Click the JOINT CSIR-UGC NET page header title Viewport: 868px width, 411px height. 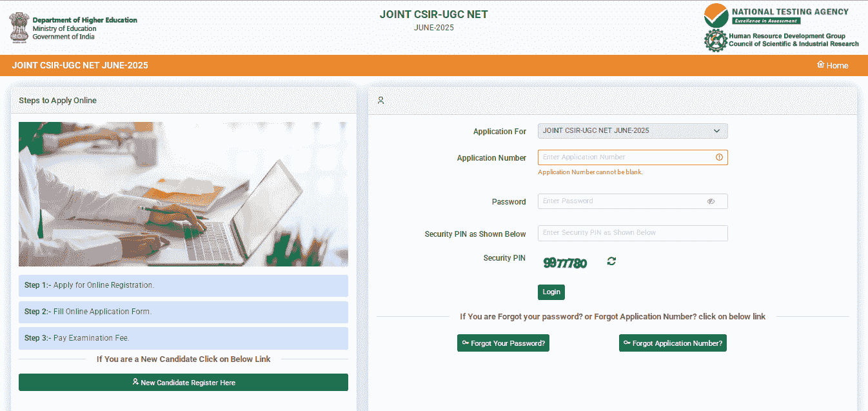tap(434, 14)
